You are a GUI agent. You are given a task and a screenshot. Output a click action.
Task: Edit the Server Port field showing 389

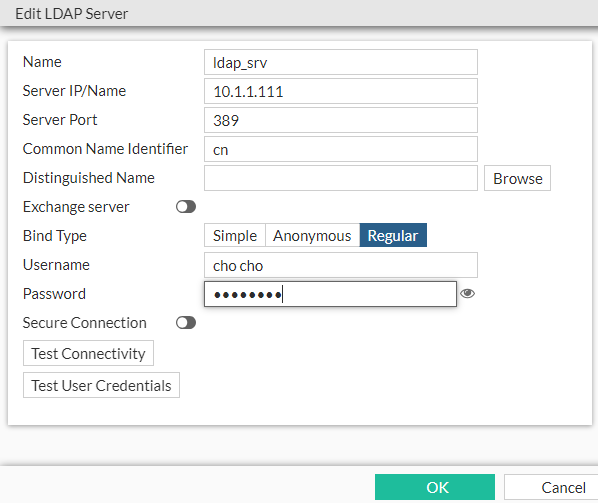coord(341,120)
